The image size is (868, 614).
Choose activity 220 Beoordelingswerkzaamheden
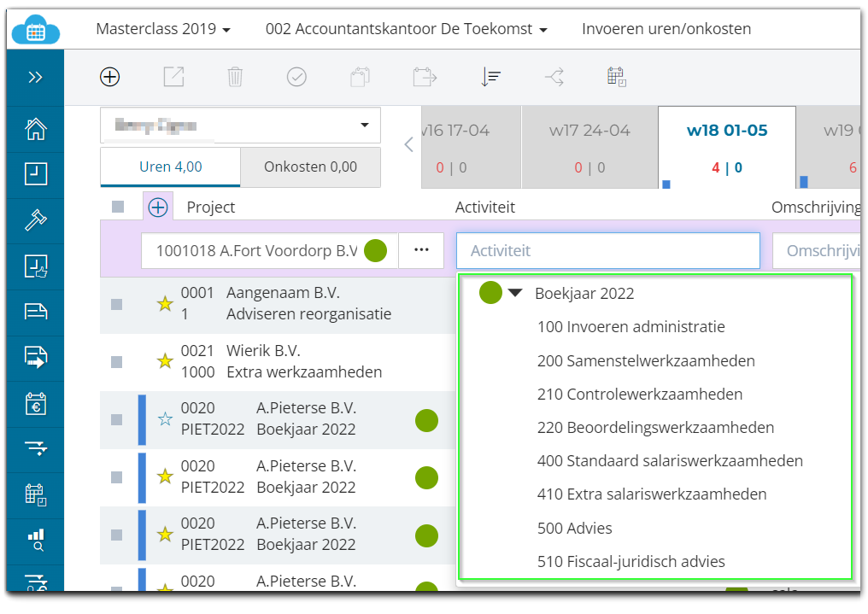click(x=655, y=428)
